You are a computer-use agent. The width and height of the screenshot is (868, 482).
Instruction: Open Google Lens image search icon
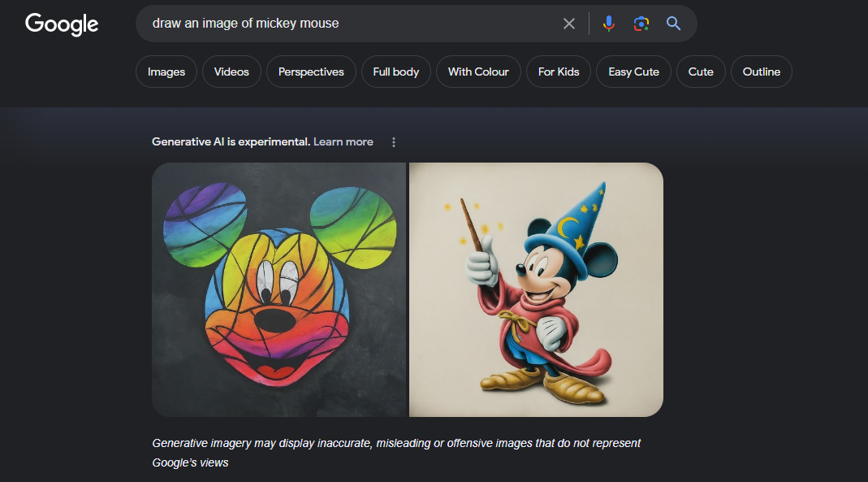point(641,24)
